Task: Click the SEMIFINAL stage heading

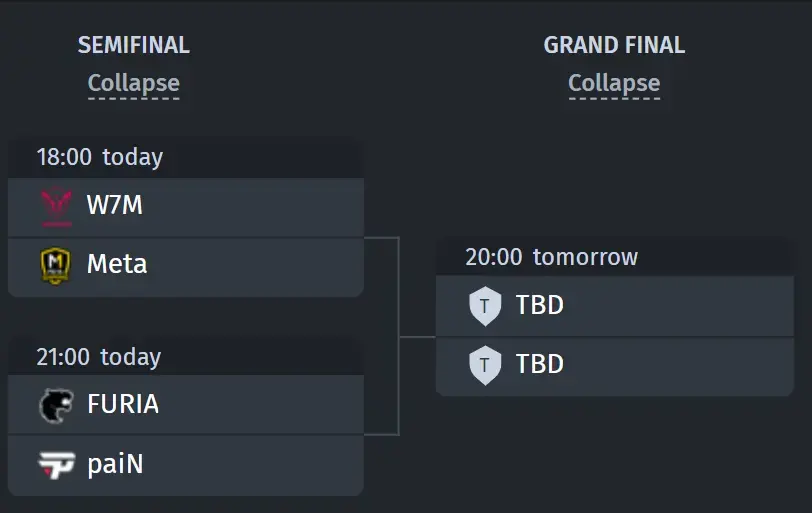Action: tap(134, 45)
